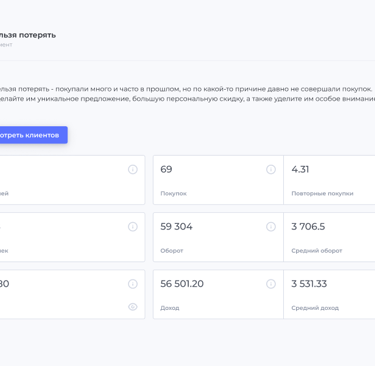Click the Средний оборот label

pyautogui.click(x=317, y=251)
